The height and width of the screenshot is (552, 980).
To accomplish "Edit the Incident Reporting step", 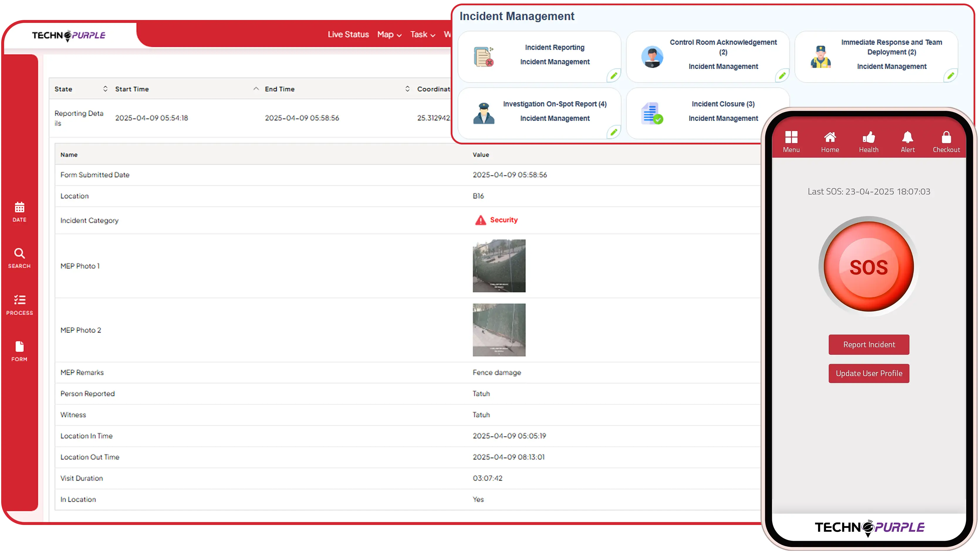I will pos(614,75).
